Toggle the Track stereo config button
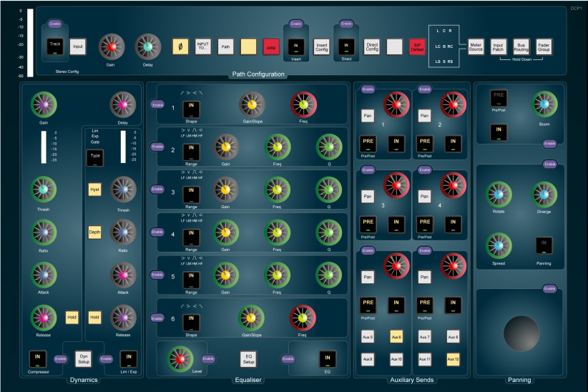Viewport: 588px width, 392px height. pyautogui.click(x=55, y=47)
